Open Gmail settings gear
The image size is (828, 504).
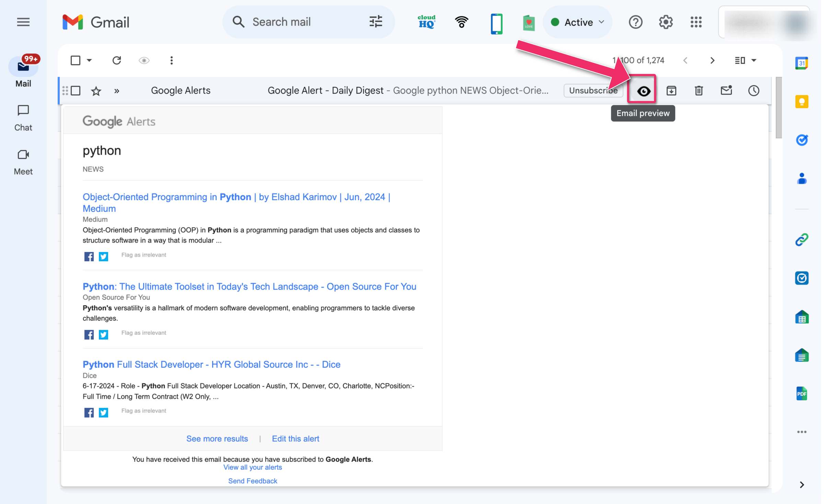[x=666, y=22]
